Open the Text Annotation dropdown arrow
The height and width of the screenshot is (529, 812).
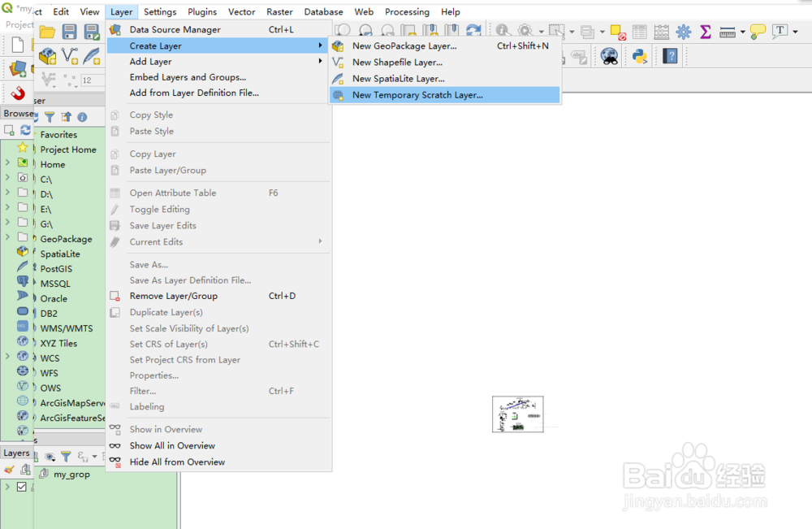pyautogui.click(x=796, y=33)
